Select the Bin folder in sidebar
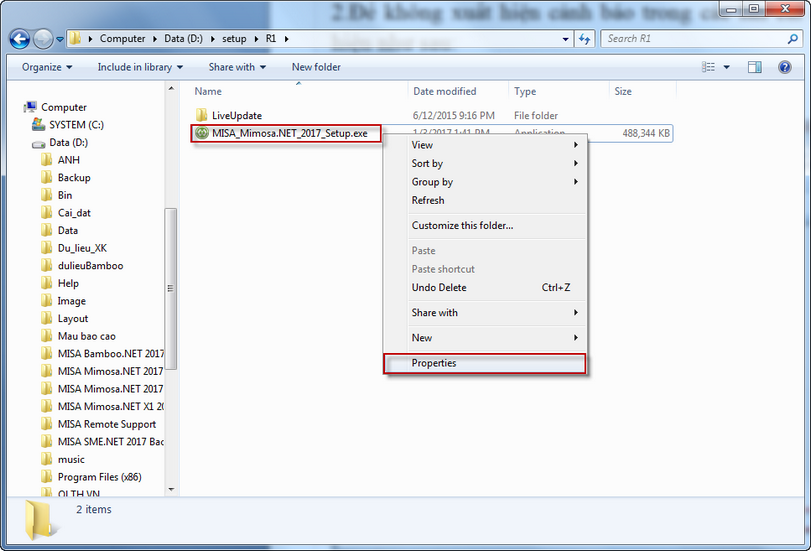811x551 pixels. (x=57, y=195)
